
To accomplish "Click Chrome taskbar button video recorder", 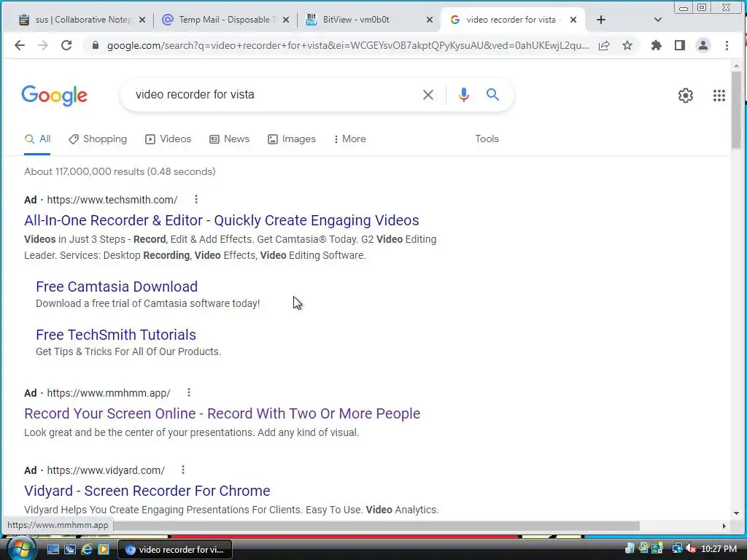I will click(175, 550).
